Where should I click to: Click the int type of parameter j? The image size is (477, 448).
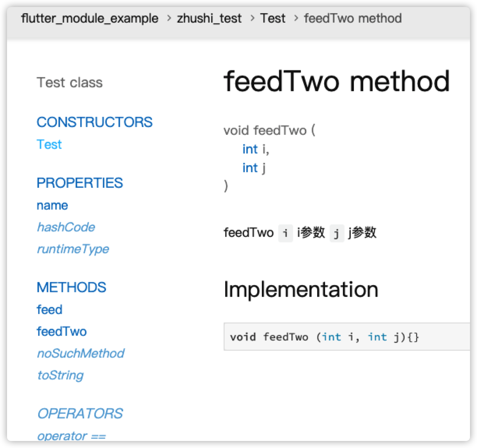(250, 168)
